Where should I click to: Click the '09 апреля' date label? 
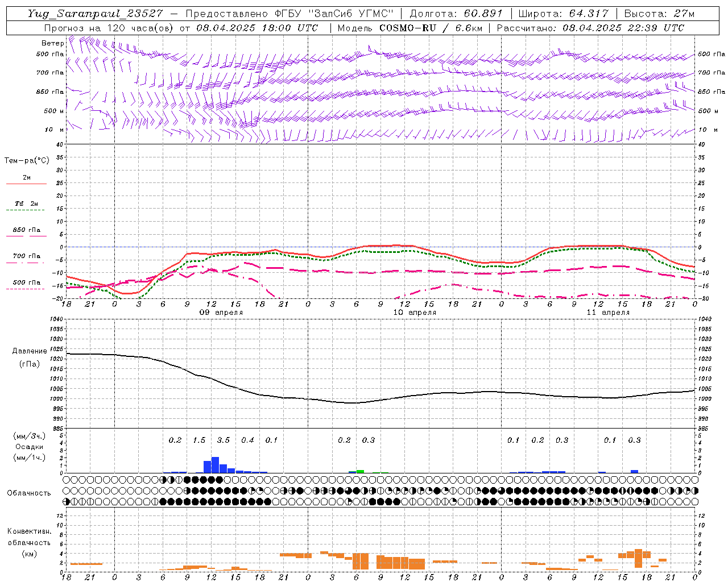pyautogui.click(x=221, y=313)
